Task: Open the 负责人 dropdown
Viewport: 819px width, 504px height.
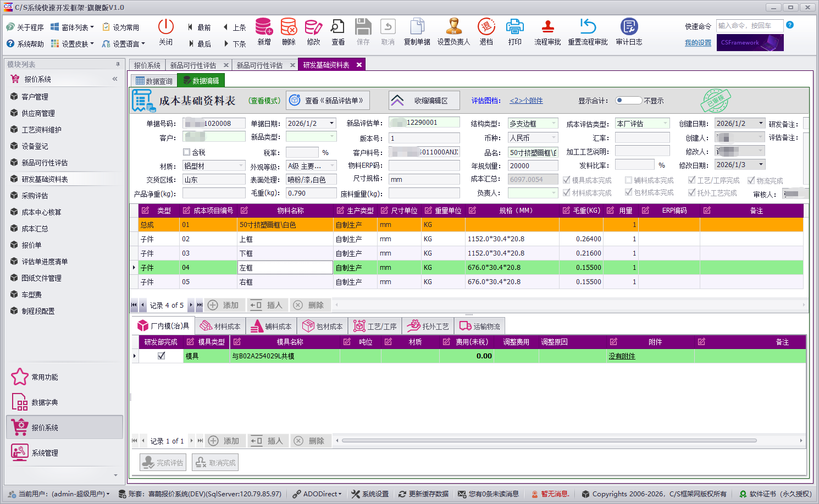Action: click(x=554, y=192)
